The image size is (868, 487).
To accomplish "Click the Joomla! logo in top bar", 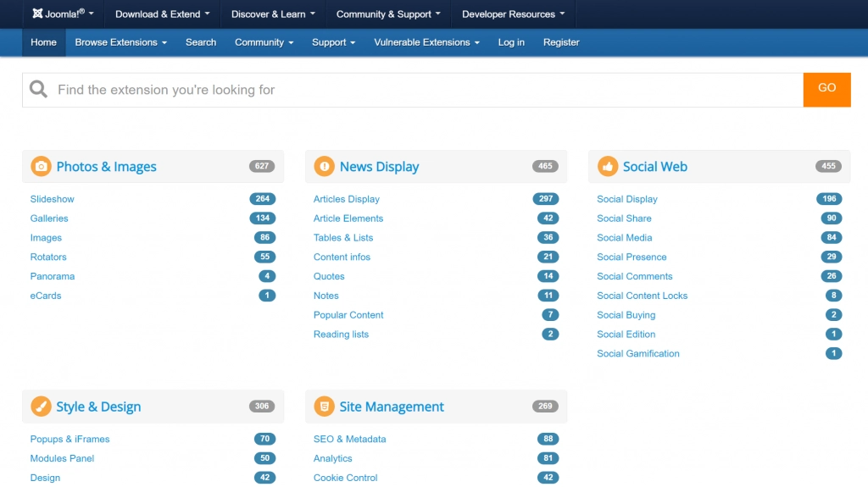I will [62, 14].
